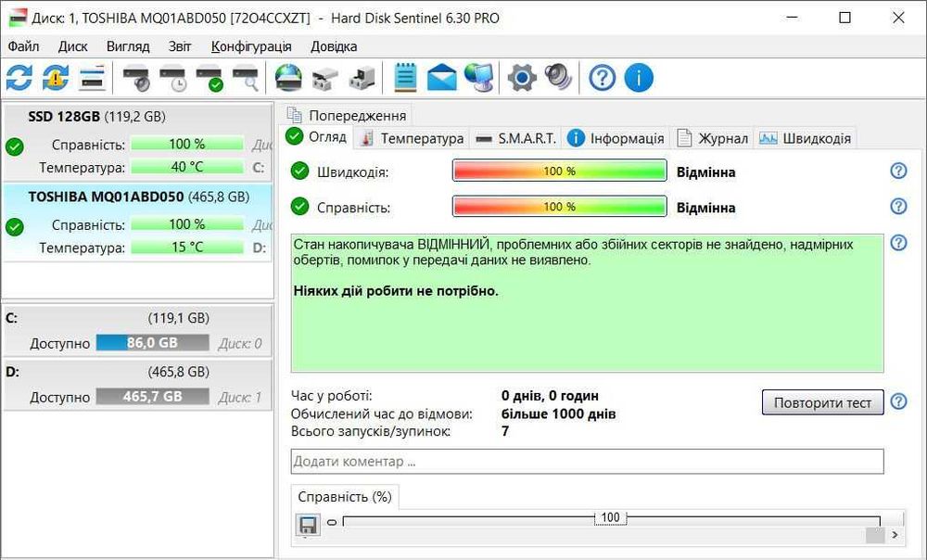Screen dimensions: 927x560
Task: Click the SSD temperature 40 °C bar
Action: pos(187,167)
